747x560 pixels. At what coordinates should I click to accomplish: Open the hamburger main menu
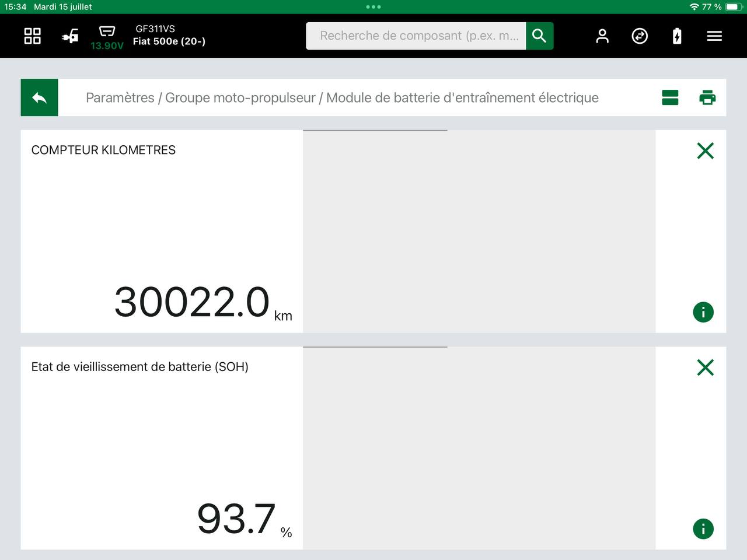tap(714, 36)
